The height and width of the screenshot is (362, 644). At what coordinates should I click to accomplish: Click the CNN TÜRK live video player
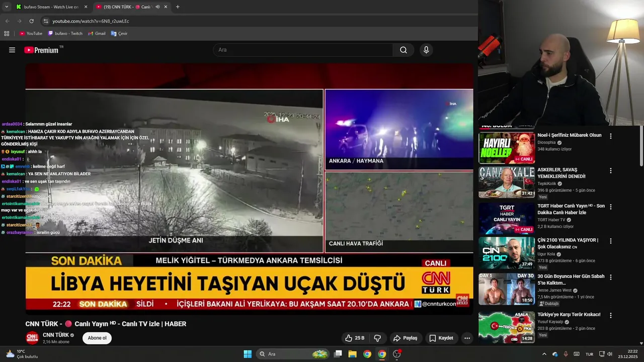(x=250, y=189)
